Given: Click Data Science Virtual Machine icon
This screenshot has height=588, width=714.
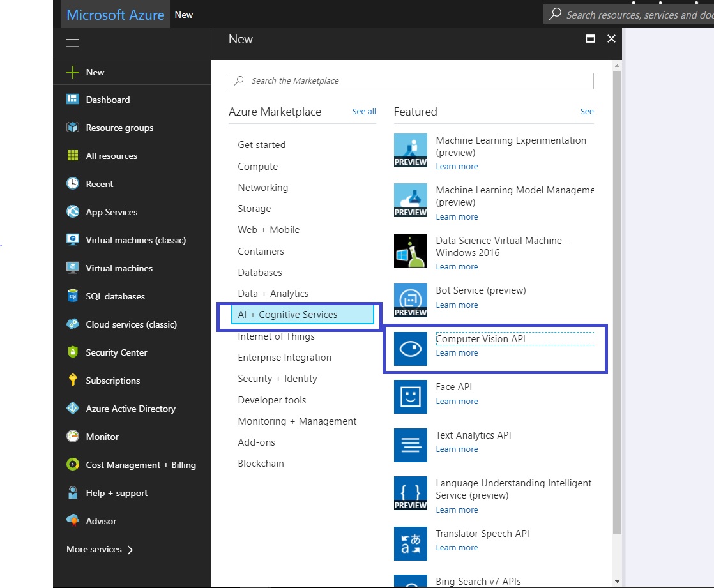Looking at the screenshot, I should coord(410,250).
